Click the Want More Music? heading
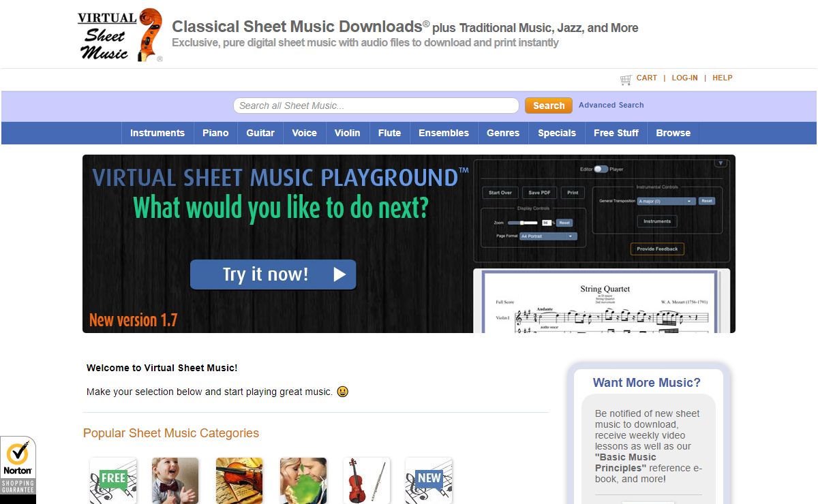This screenshot has width=818, height=504. click(647, 383)
